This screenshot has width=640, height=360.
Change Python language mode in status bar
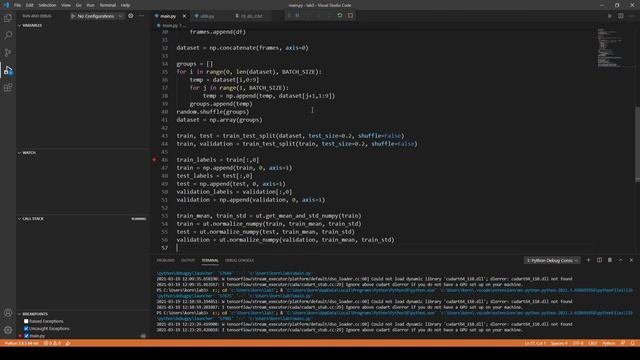coord(609,343)
